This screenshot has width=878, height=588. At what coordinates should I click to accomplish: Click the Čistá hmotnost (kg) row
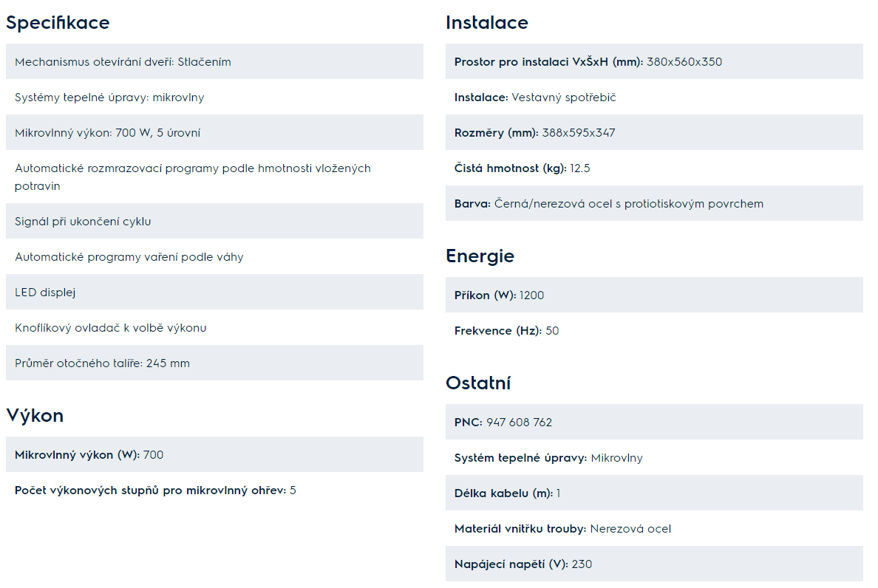coord(654,168)
